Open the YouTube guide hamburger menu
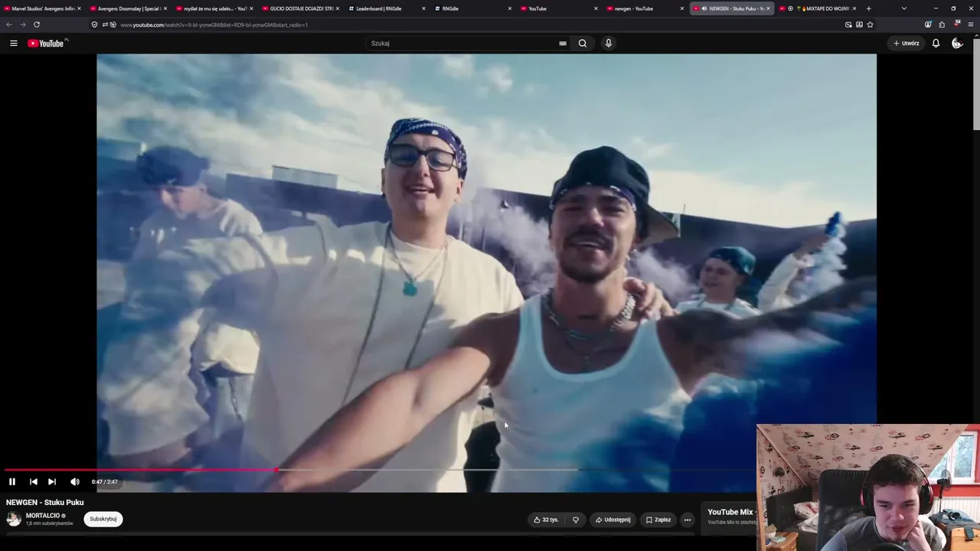This screenshot has width=980, height=551. (13, 43)
